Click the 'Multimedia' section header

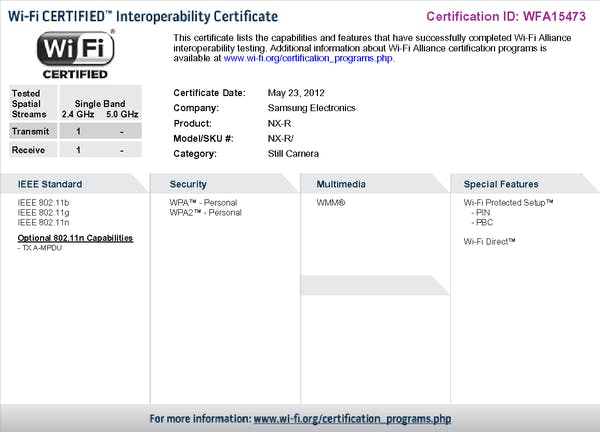coord(341,184)
